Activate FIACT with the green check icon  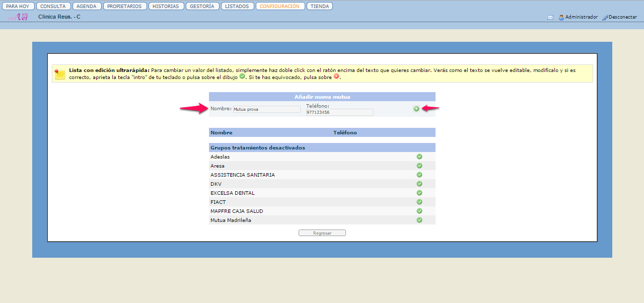click(419, 202)
